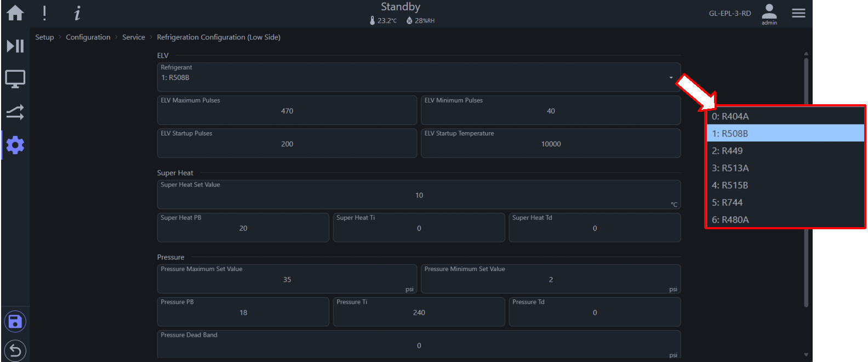Click the ELV section heading
The height and width of the screenshot is (362, 868).
[x=163, y=55]
